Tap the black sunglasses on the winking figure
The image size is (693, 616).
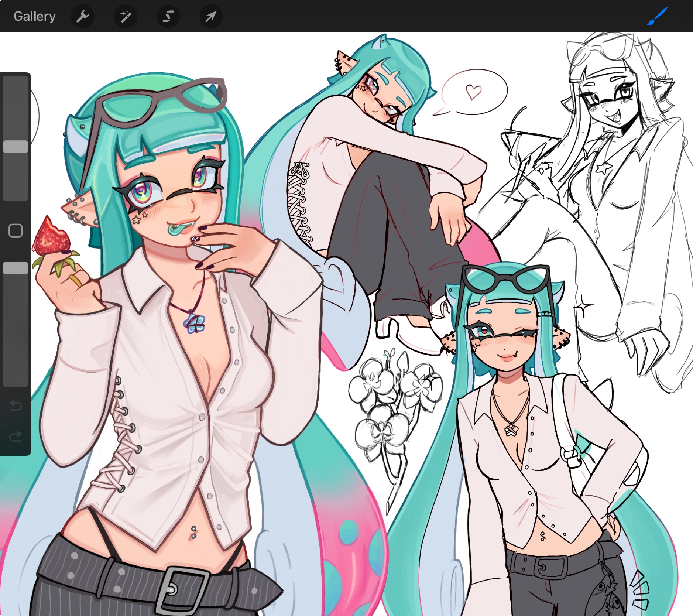(507, 281)
